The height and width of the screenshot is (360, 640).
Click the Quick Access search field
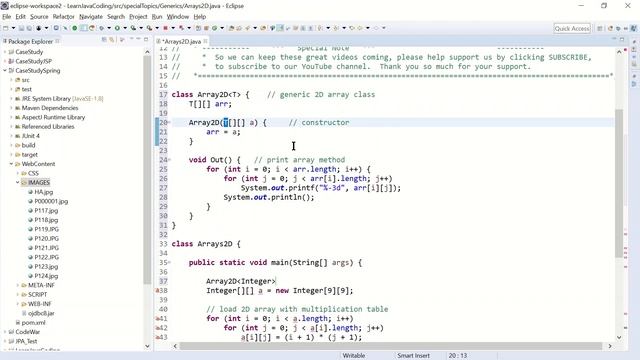[x=572, y=29]
